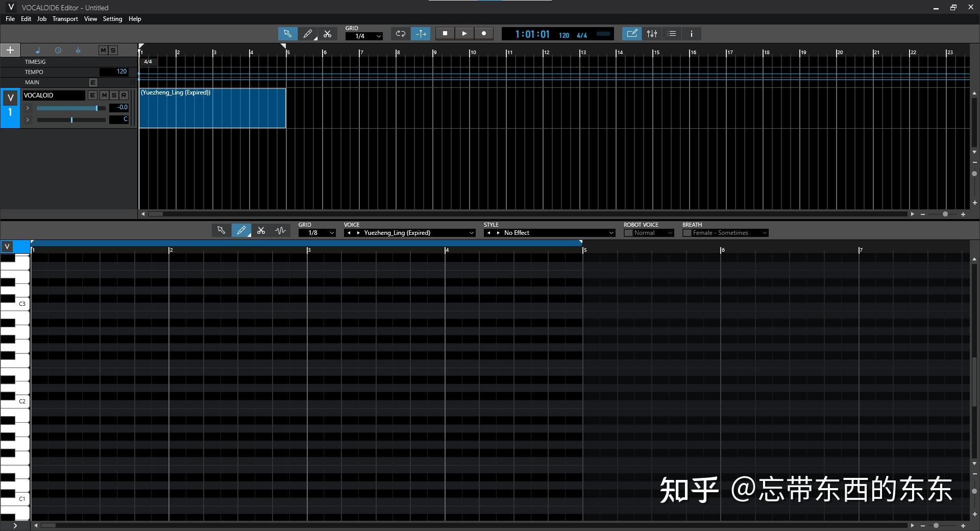The image size is (980, 531).
Task: Click the information panel icon in the toolbar
Action: (x=691, y=34)
